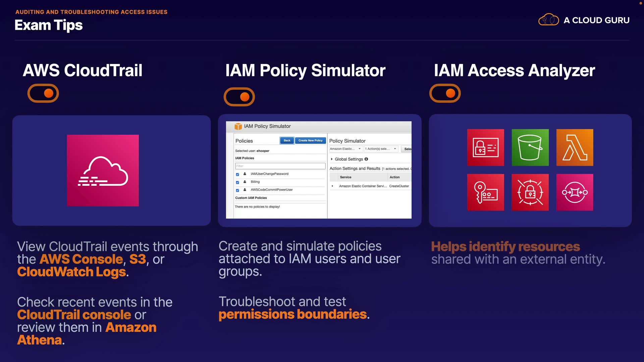Open the 1 Action(s) selected dropdown
The width and height of the screenshot is (644, 362).
pos(381,149)
